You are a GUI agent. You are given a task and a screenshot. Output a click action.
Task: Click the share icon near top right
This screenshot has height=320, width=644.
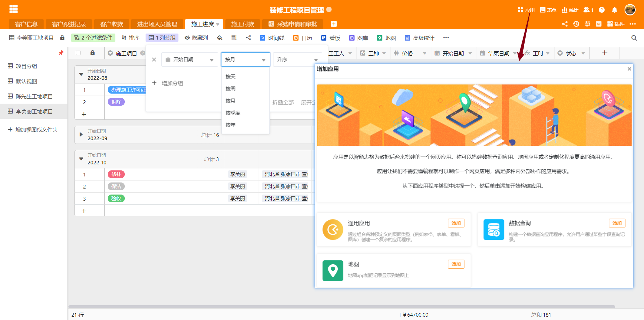click(565, 24)
